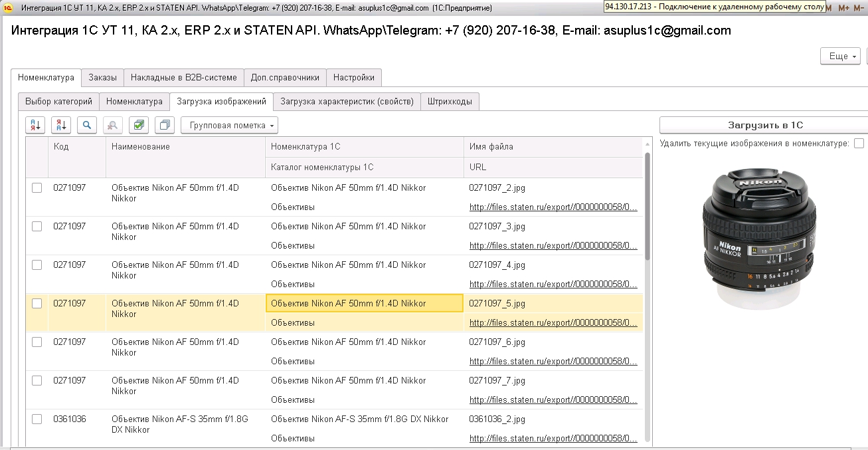Click the 'Наименование' column header
The width and height of the screenshot is (868, 450).
tap(185, 158)
